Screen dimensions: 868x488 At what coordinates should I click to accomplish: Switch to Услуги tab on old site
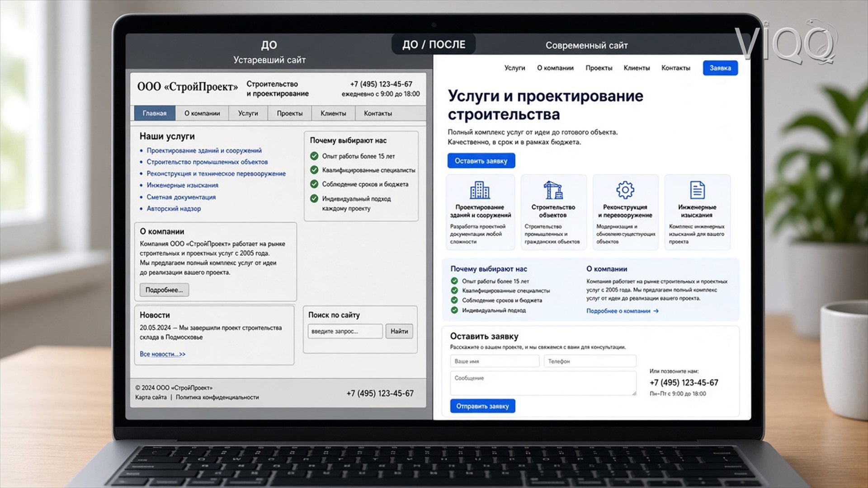[248, 113]
